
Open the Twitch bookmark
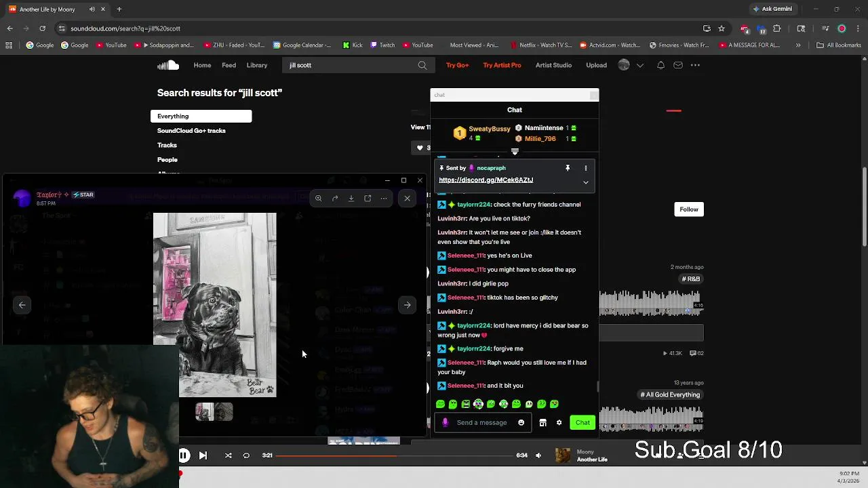(x=382, y=45)
